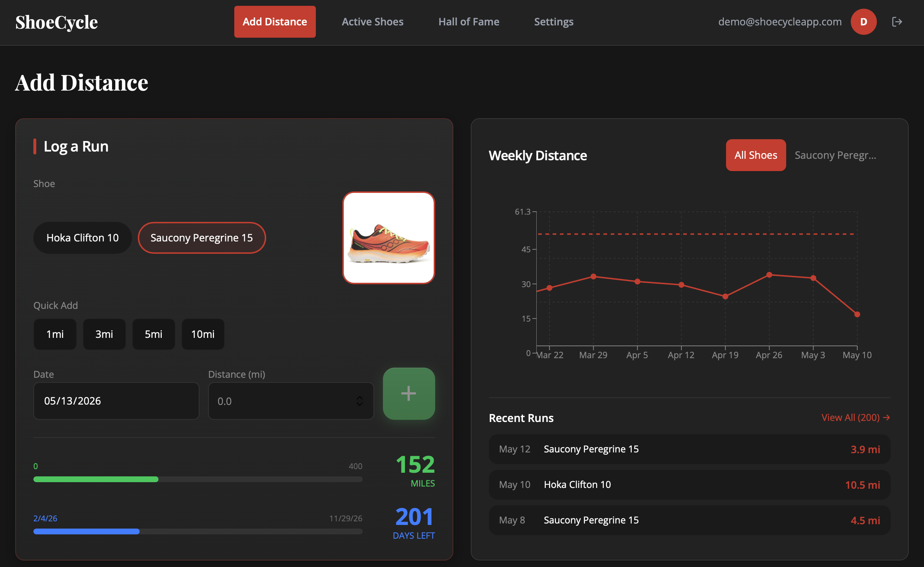Quick add 1mi
The image size is (924, 567).
click(x=55, y=334)
